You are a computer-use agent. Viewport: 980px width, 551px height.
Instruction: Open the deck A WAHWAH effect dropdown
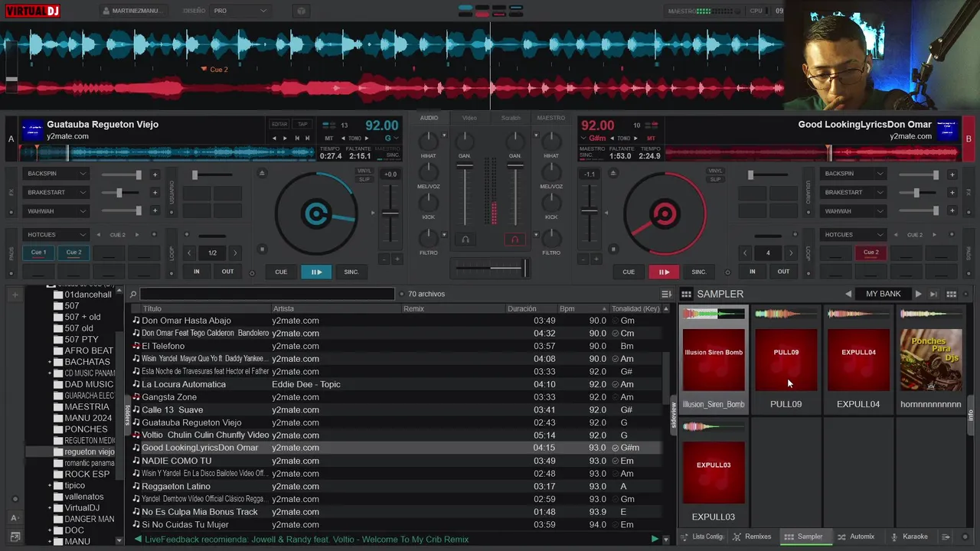[56, 211]
